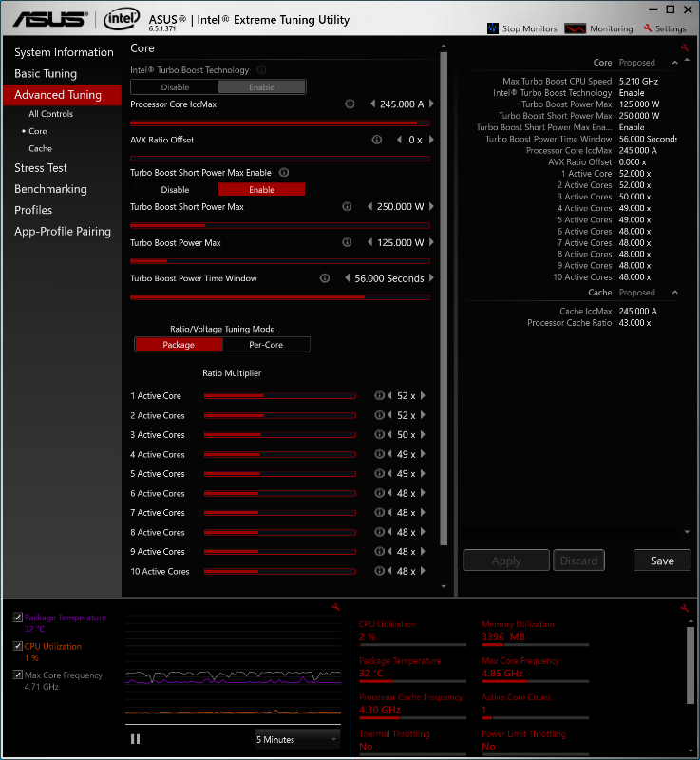
Task: Click info icon for 10 Active Cores
Action: coord(379,571)
